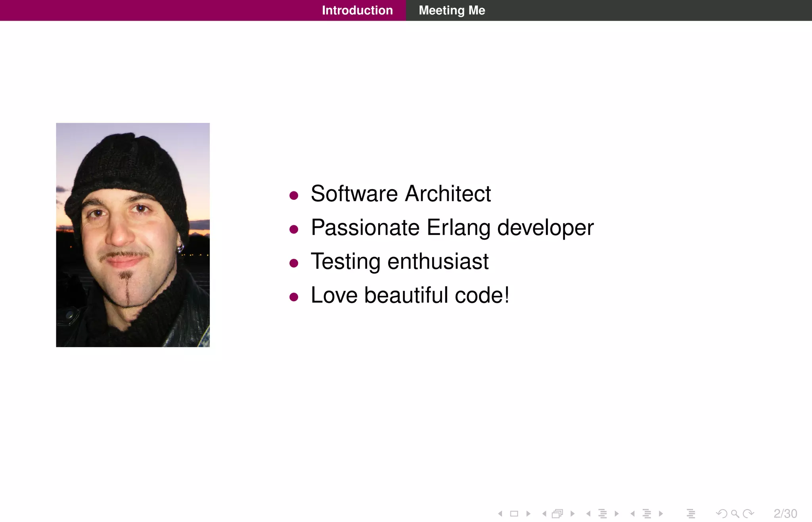
Task: Click the go back curved arrow icon
Action: pos(722,514)
